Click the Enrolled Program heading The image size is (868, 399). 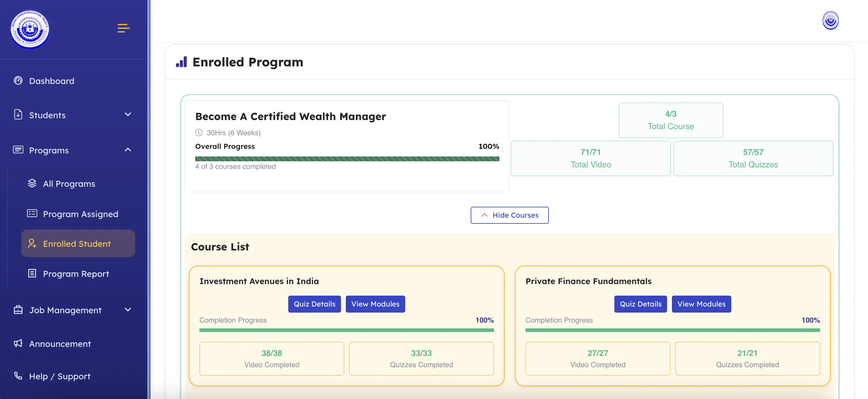pyautogui.click(x=248, y=62)
